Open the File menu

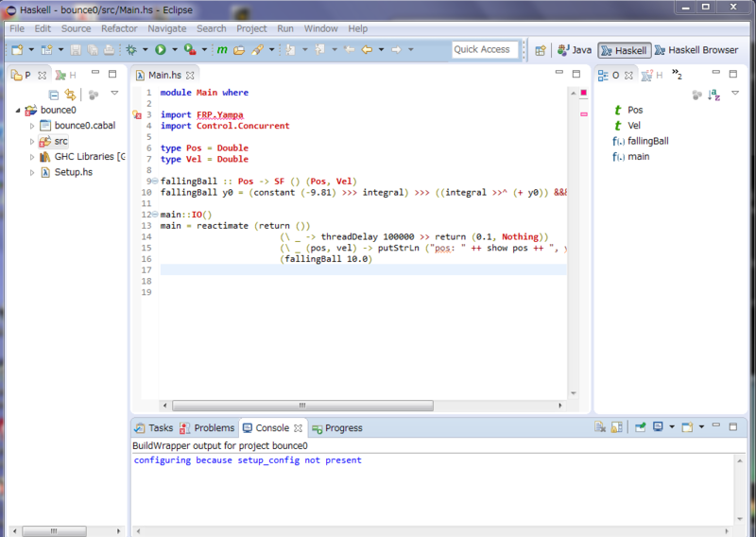(x=17, y=28)
